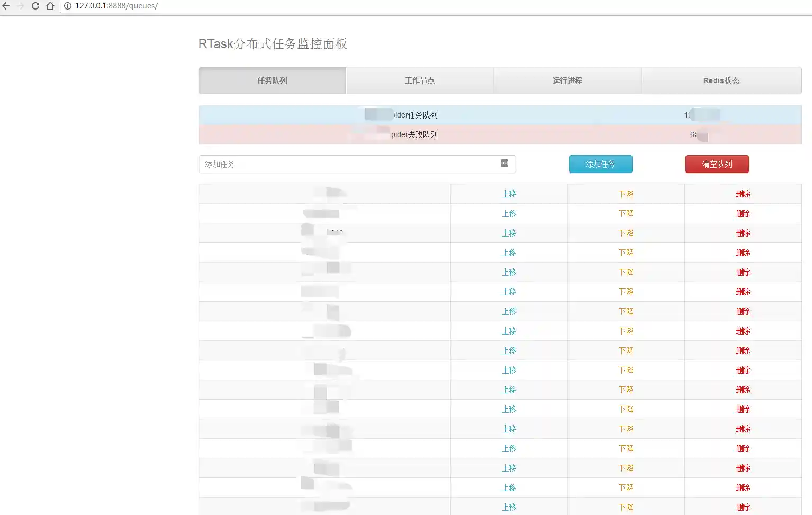This screenshot has width=812, height=515.
Task: Open the Redis状态 tab
Action: point(721,80)
